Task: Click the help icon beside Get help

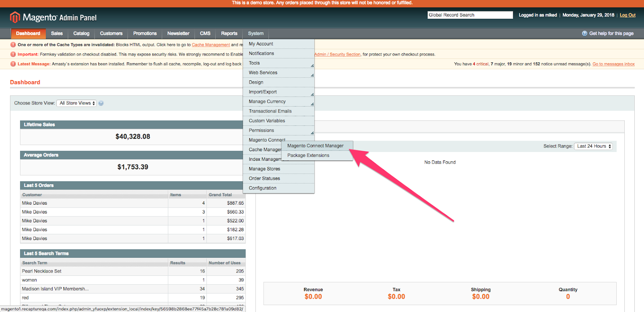Action: pyautogui.click(x=584, y=33)
